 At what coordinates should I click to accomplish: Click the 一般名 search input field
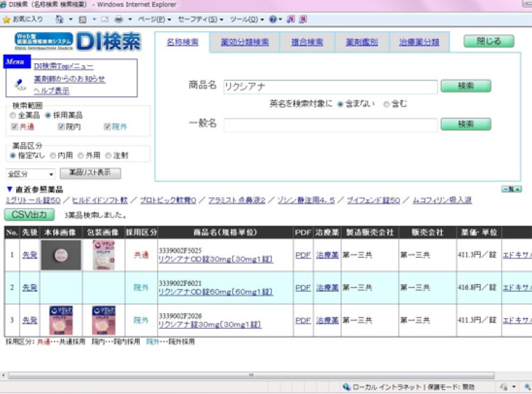[331, 124]
